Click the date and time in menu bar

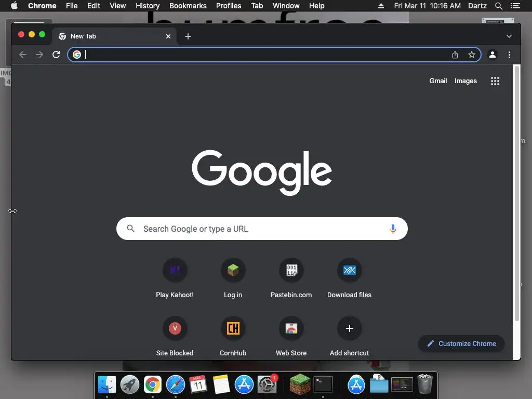pos(427,6)
